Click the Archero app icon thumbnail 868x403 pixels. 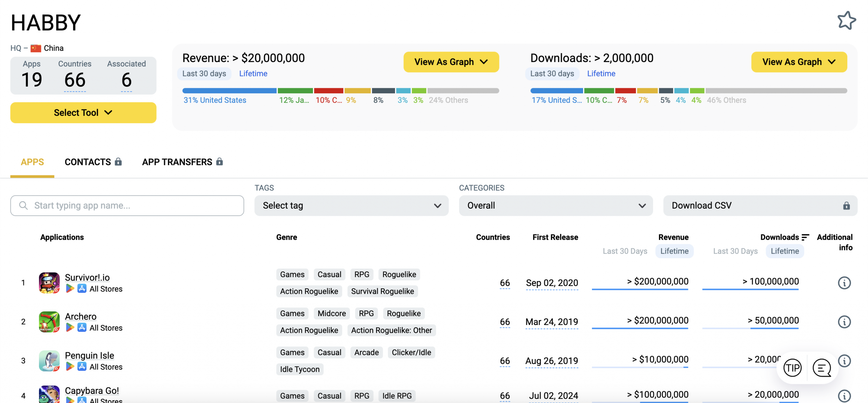point(49,322)
